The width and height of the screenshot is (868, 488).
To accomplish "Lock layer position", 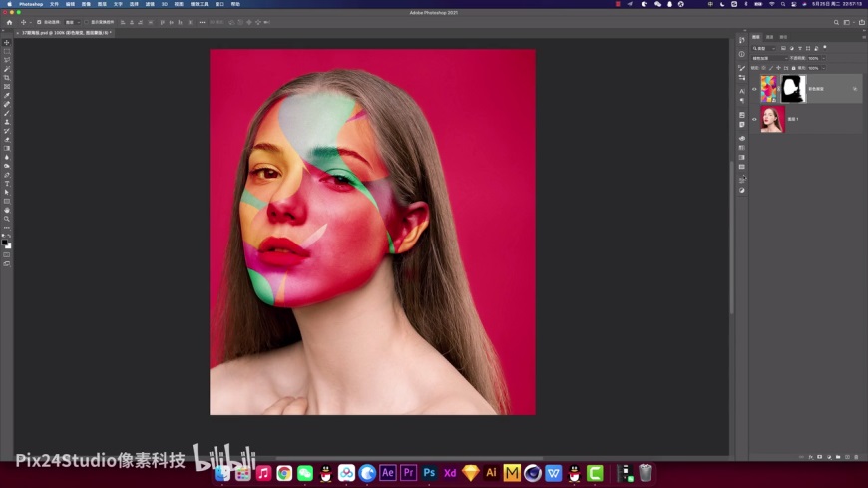I will click(779, 68).
